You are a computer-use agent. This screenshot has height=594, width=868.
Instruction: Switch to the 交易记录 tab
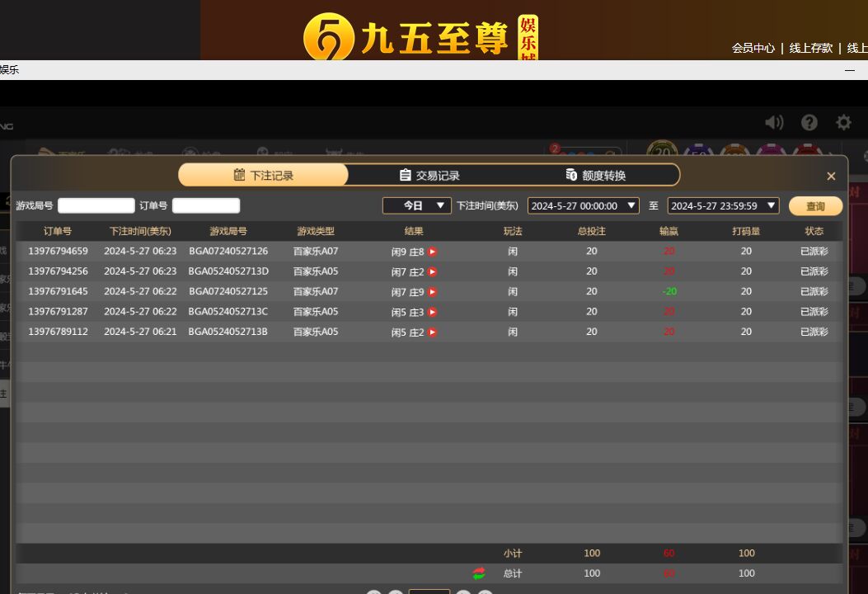click(x=429, y=175)
